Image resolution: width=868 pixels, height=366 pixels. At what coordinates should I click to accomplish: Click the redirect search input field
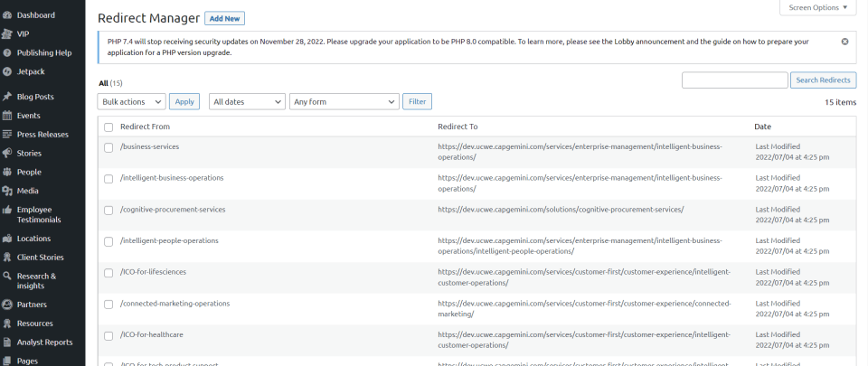[x=734, y=80]
